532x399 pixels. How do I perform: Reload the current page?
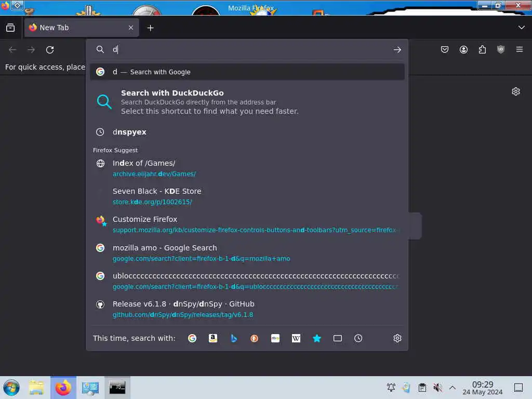tap(50, 50)
